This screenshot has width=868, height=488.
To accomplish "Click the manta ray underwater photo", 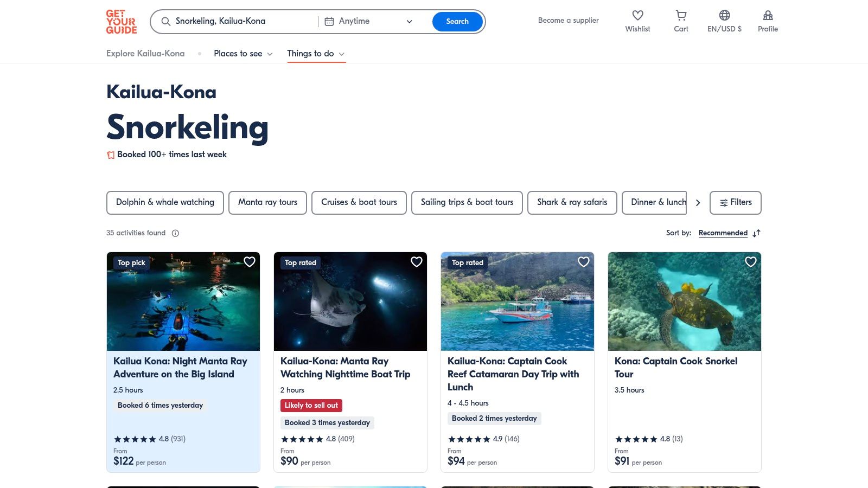I will tap(350, 301).
